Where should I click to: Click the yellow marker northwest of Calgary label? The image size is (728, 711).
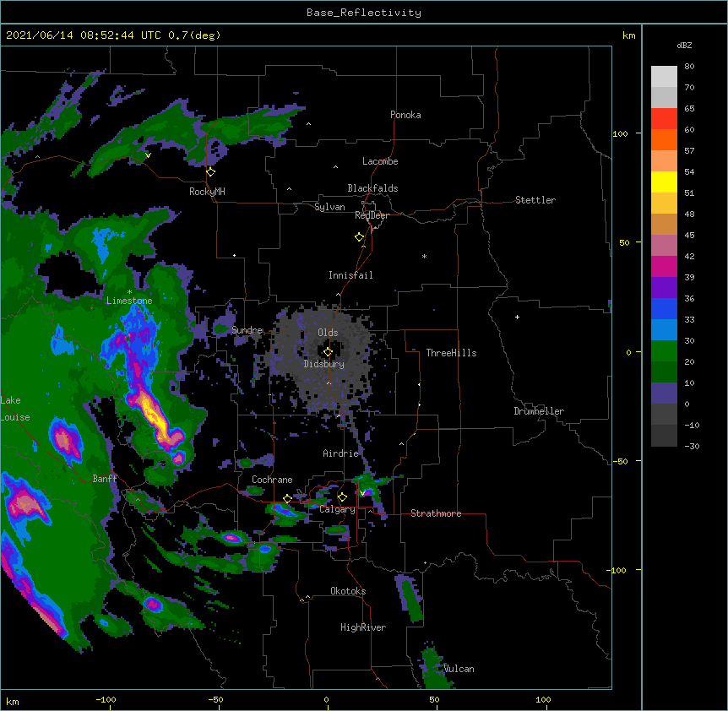point(287,498)
